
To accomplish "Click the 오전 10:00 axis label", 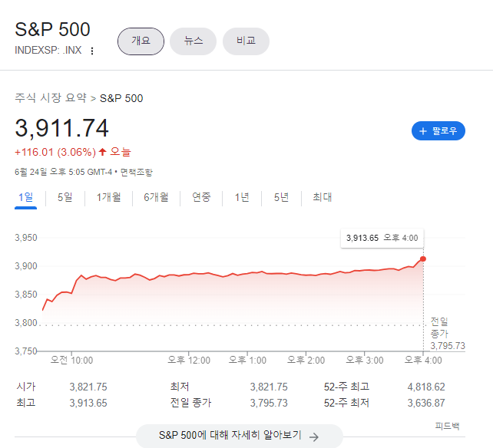I will click(x=71, y=360).
